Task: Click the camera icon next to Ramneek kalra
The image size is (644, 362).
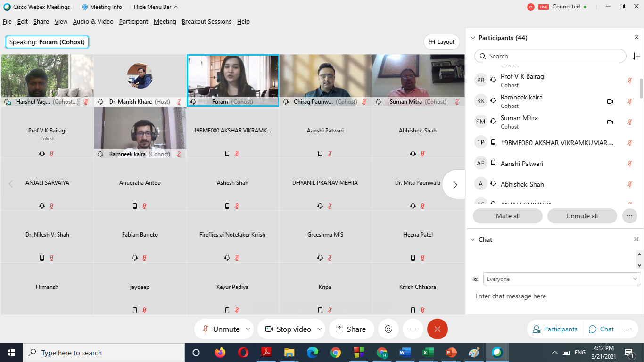Action: point(610,101)
